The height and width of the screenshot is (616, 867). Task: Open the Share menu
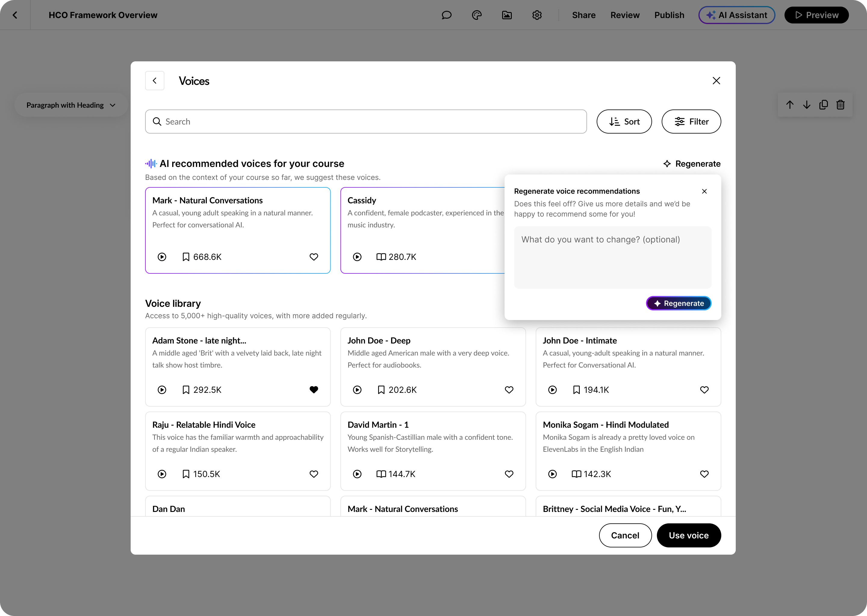[x=583, y=15]
